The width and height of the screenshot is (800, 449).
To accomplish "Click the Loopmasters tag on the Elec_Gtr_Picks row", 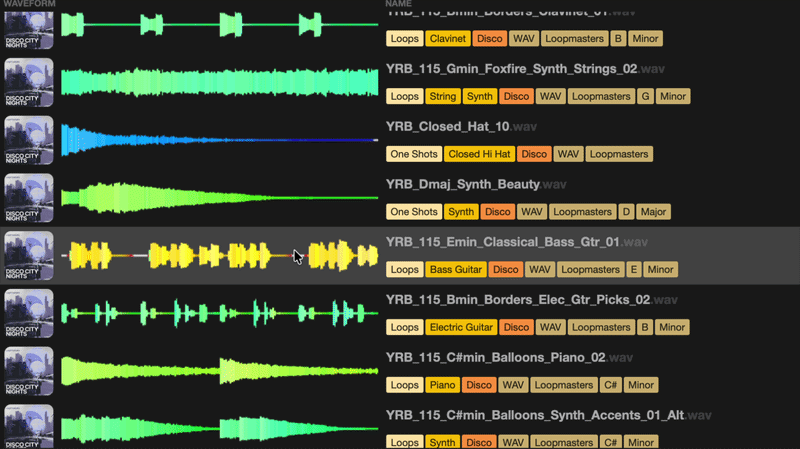I will coord(601,327).
